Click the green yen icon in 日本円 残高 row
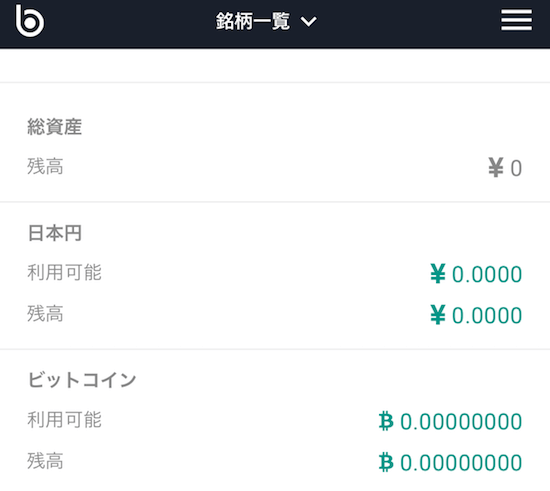 [438, 315]
